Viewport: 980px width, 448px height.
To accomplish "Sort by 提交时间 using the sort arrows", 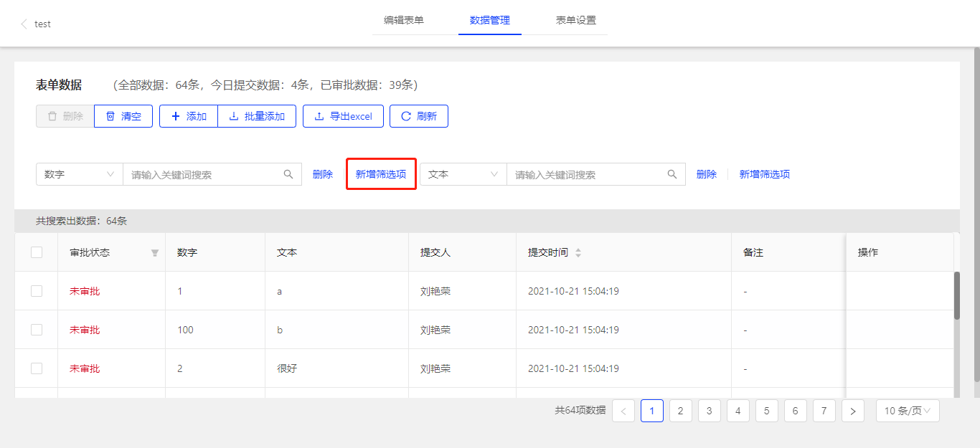I will [x=578, y=253].
